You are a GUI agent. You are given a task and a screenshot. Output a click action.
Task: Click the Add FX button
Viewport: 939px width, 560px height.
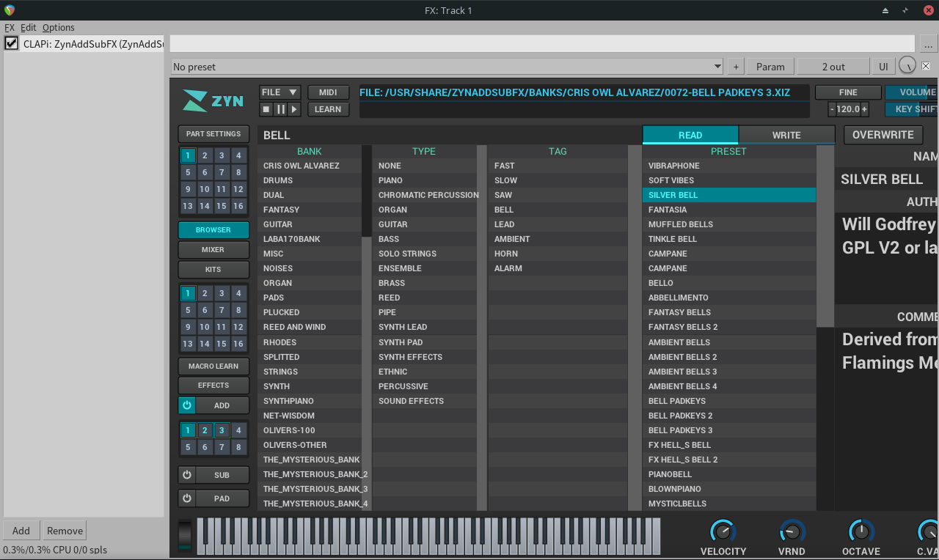click(x=21, y=531)
